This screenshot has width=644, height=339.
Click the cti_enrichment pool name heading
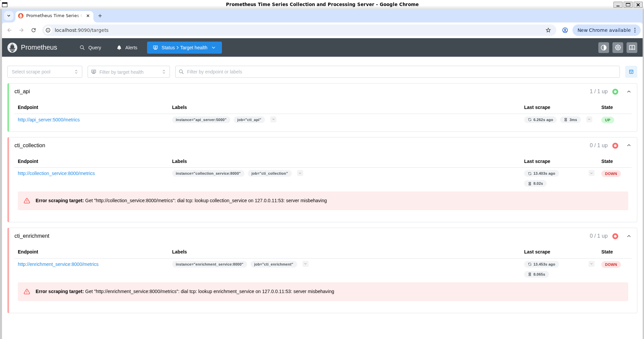pos(32,236)
